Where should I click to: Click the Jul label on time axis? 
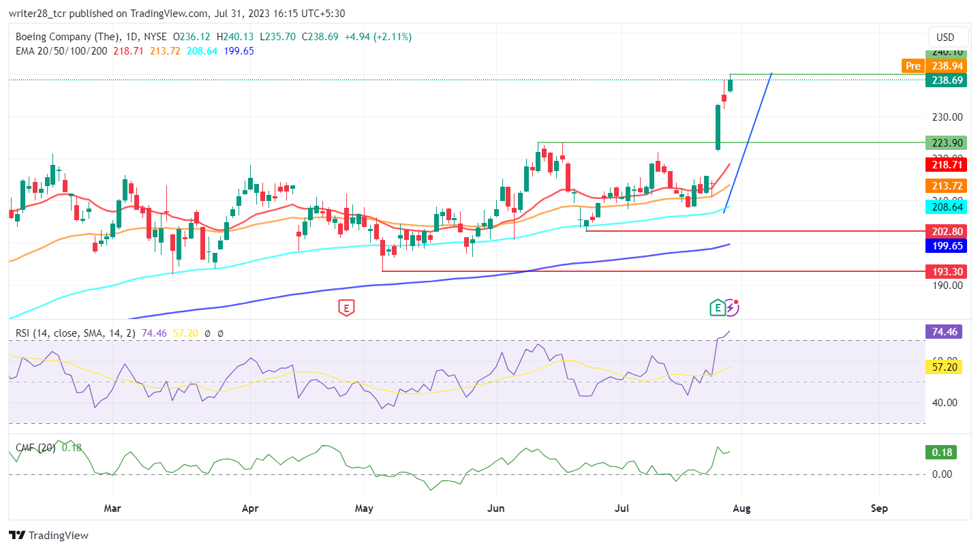pyautogui.click(x=623, y=508)
